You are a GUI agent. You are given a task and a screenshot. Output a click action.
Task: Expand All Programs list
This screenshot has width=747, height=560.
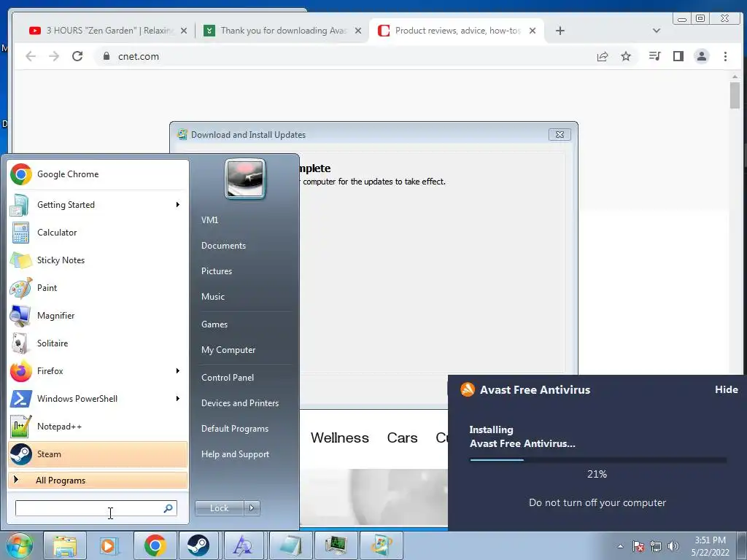coord(98,481)
